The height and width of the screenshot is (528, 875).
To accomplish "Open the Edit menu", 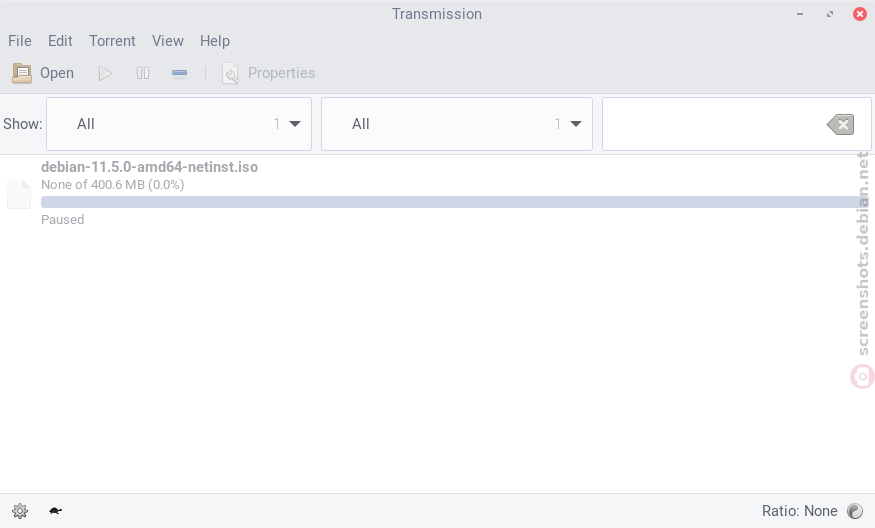I will 60,41.
